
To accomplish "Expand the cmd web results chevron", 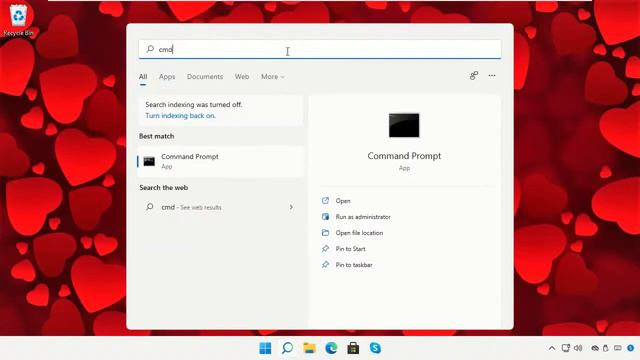I will (x=291, y=207).
